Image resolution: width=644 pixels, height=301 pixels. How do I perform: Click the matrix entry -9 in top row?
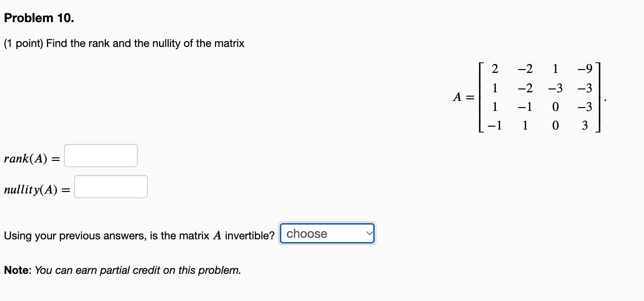tap(585, 69)
